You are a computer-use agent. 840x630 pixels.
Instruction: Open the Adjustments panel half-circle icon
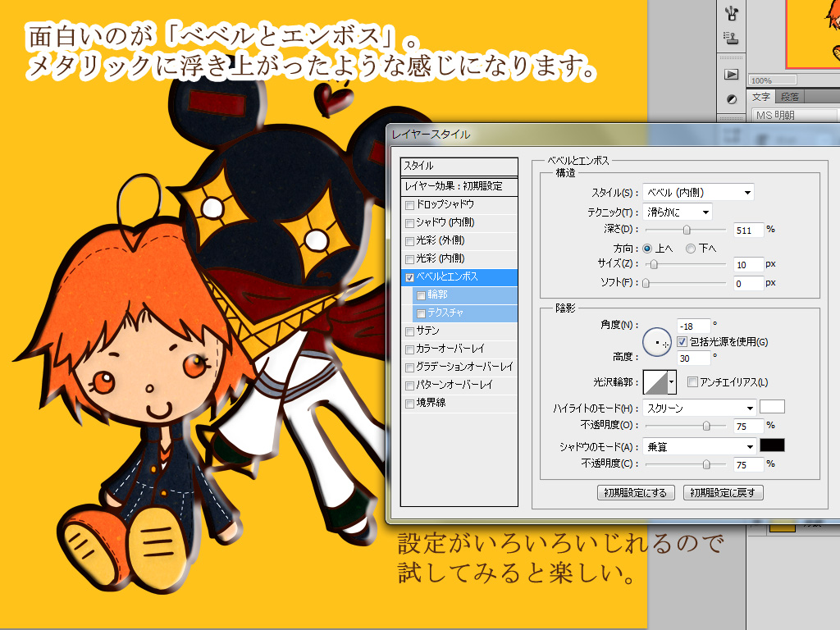732,98
